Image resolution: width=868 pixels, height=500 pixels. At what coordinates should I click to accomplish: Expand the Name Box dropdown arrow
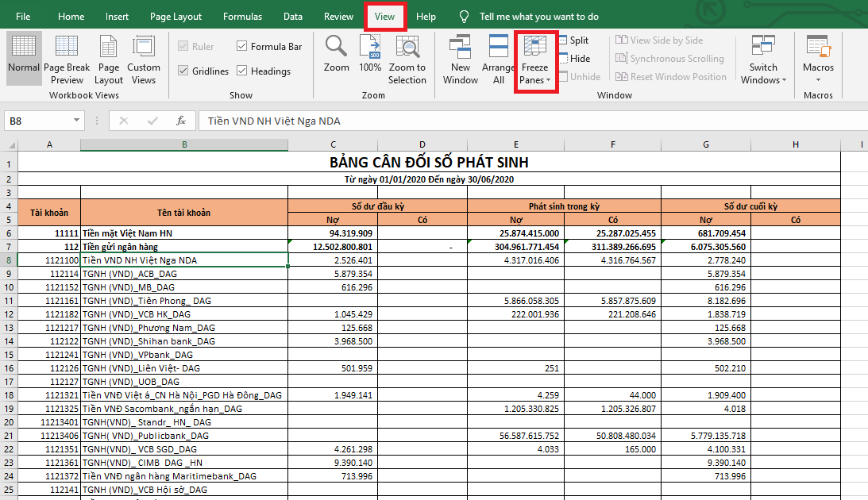pos(77,121)
